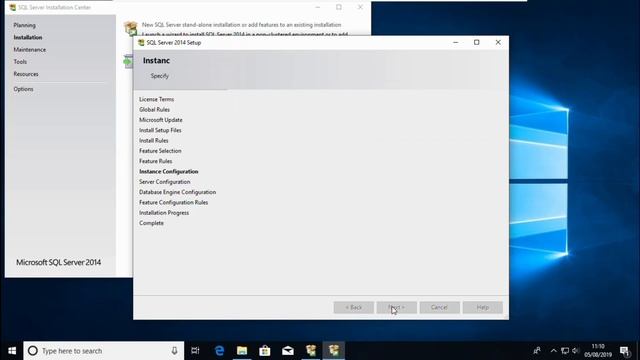Open the Mail app from the taskbar

tap(288, 351)
